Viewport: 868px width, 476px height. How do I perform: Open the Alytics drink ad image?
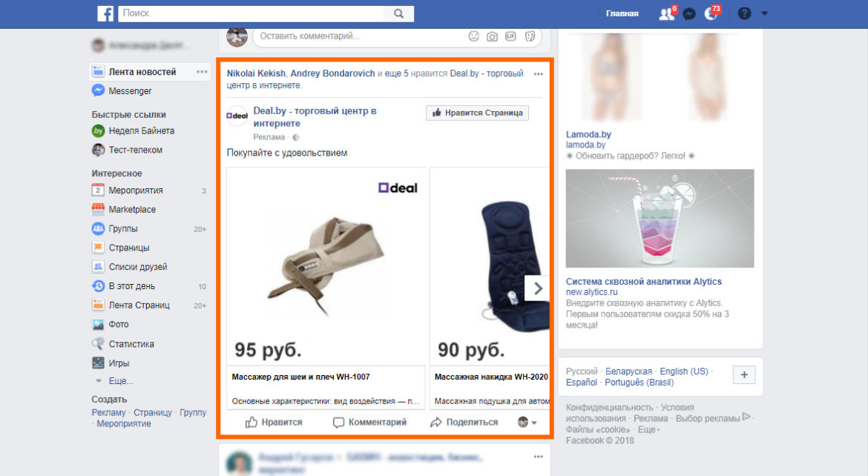click(x=660, y=219)
